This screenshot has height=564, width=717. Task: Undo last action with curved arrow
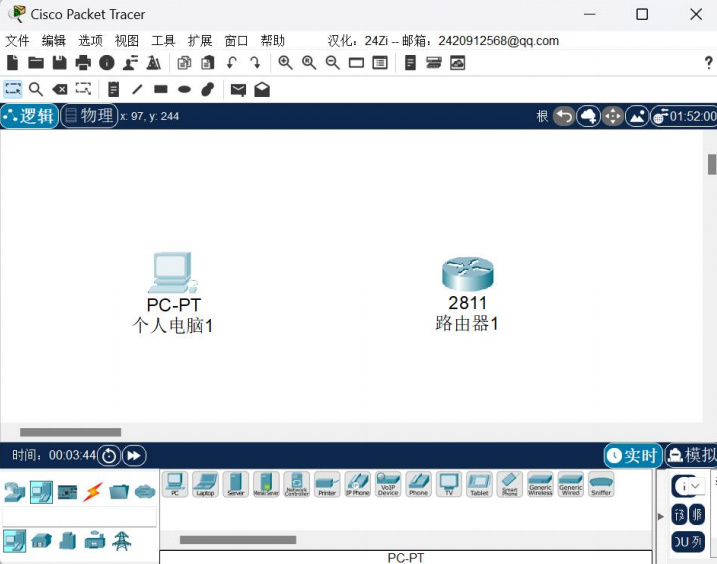tap(232, 63)
